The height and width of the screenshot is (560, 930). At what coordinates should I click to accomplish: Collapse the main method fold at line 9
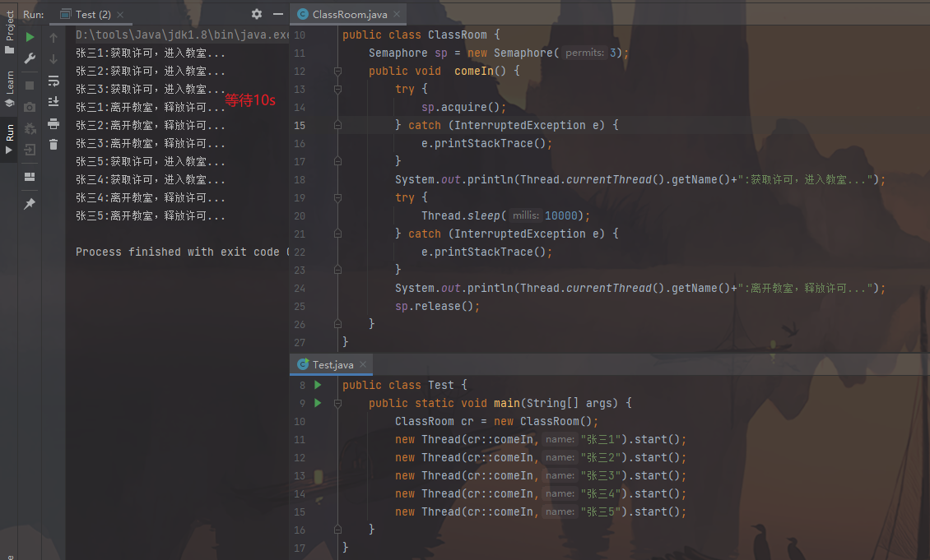(337, 403)
